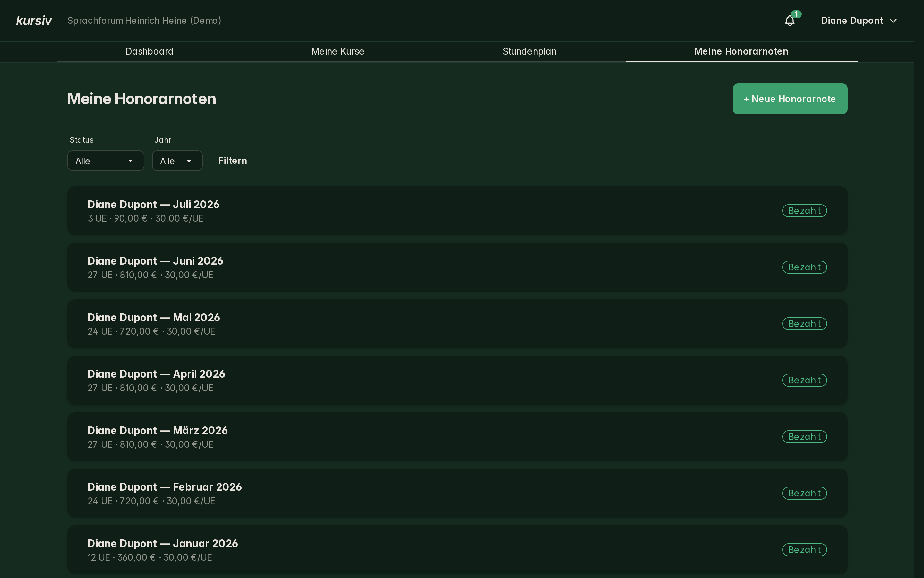Click the 12 UE · 360,00 € details line

(150, 557)
